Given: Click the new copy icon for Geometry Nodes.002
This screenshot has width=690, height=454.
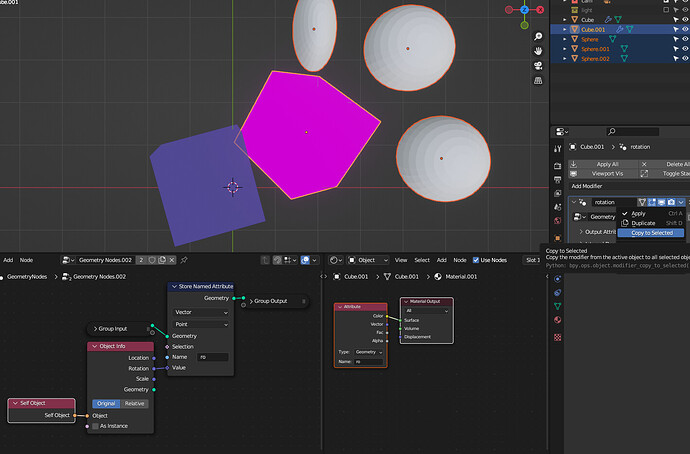Looking at the screenshot, I should click(162, 260).
